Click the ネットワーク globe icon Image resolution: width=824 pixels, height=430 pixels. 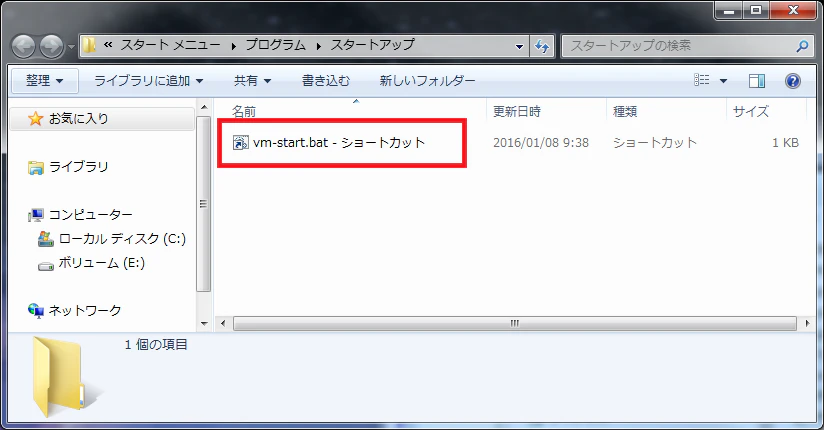pyautogui.click(x=36, y=311)
